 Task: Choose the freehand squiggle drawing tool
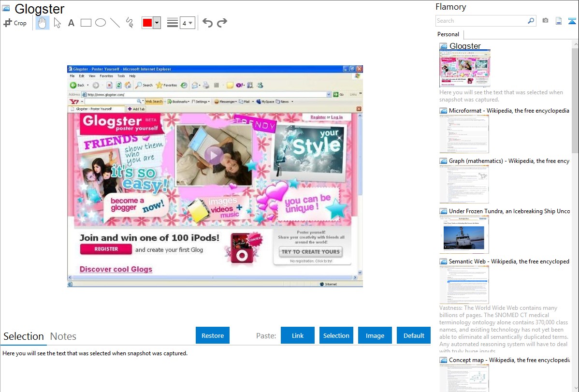point(130,23)
